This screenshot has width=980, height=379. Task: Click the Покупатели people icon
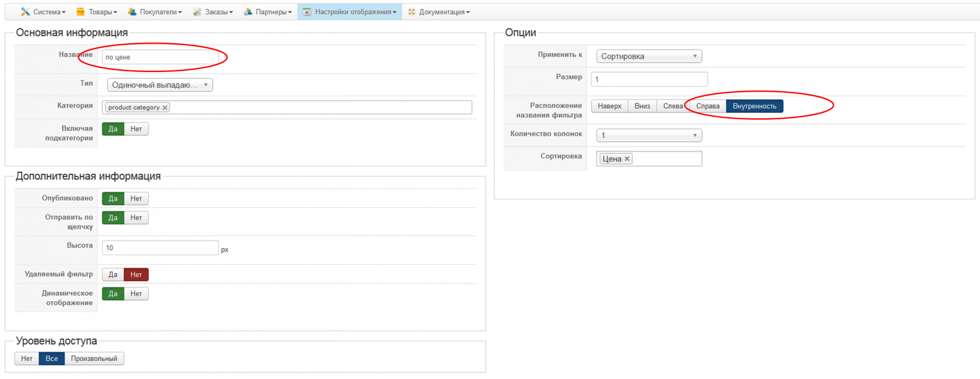pyautogui.click(x=132, y=12)
